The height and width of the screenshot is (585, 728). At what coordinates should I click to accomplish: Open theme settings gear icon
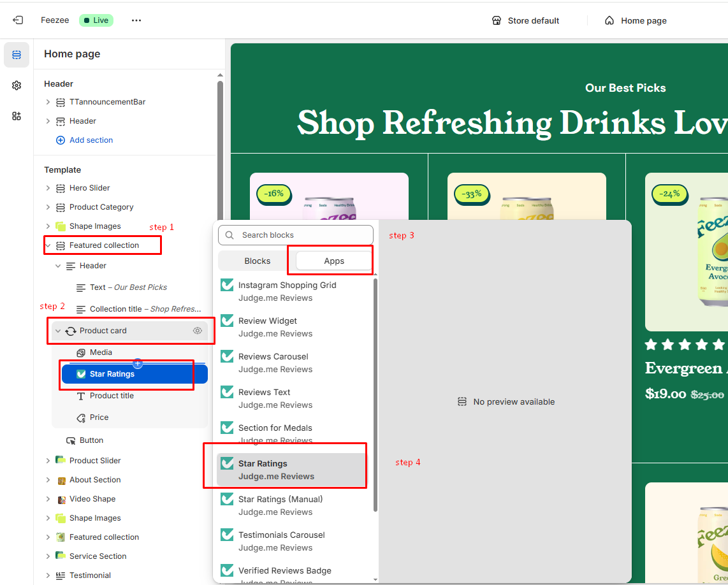click(x=17, y=85)
